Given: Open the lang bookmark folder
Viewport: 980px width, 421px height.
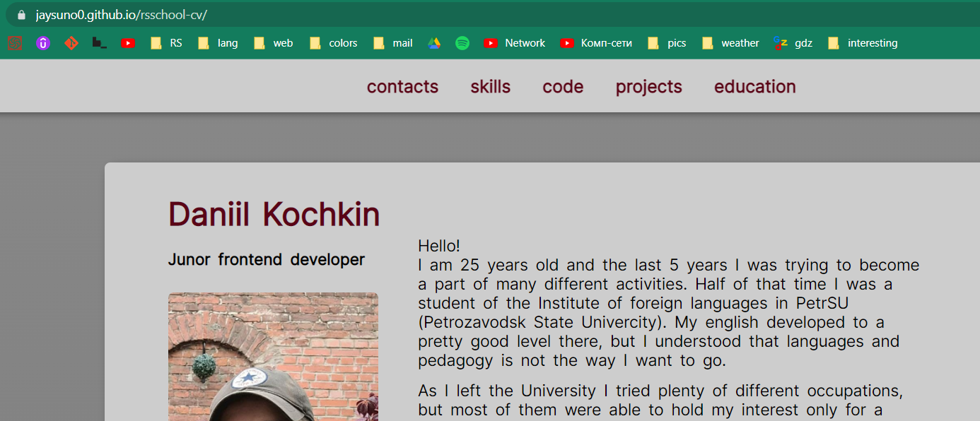Looking at the screenshot, I should click(218, 43).
